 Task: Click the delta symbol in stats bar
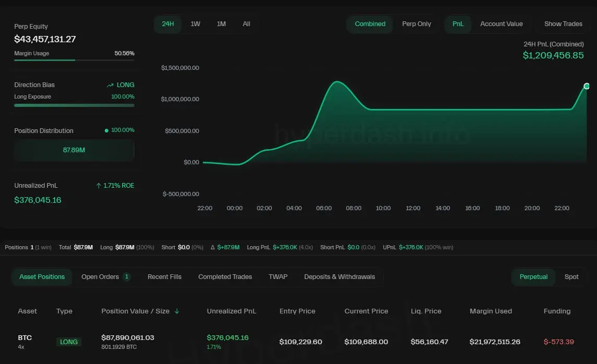coord(213,247)
